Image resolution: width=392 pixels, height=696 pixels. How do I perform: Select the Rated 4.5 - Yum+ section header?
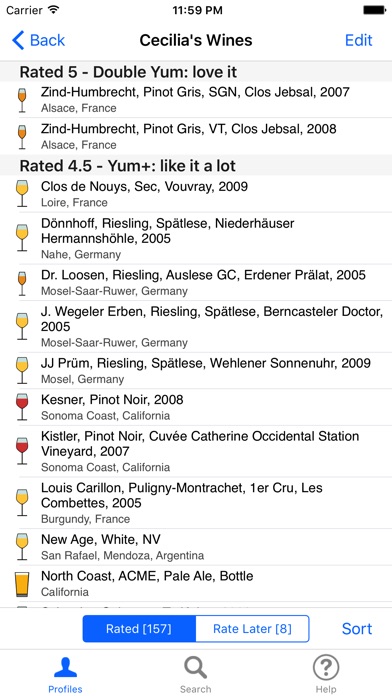click(196, 166)
